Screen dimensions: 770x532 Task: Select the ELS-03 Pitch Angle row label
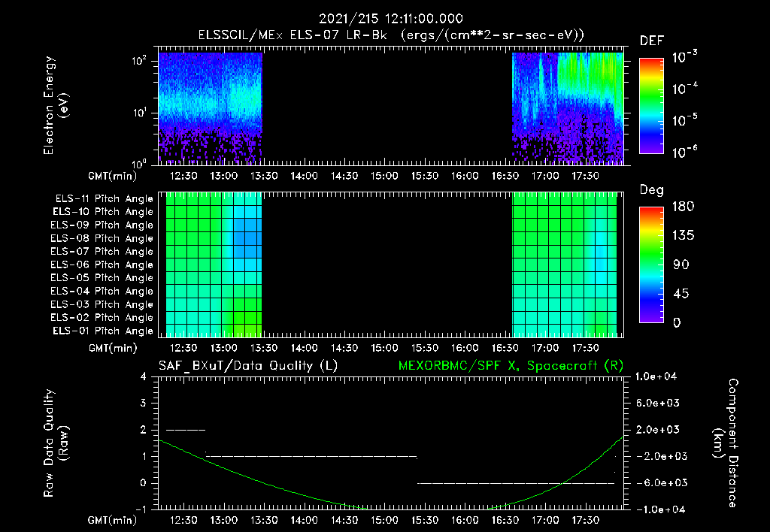(x=102, y=304)
